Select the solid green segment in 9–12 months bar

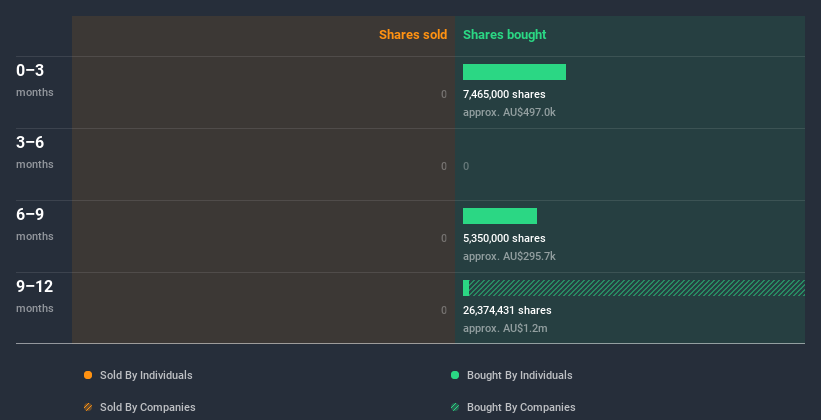pos(466,288)
